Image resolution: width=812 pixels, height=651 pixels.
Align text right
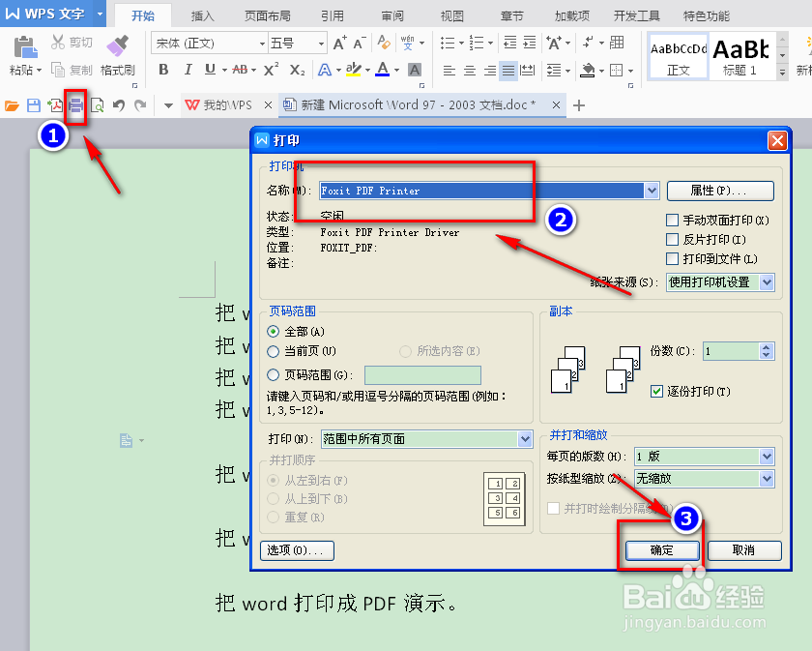point(489,70)
